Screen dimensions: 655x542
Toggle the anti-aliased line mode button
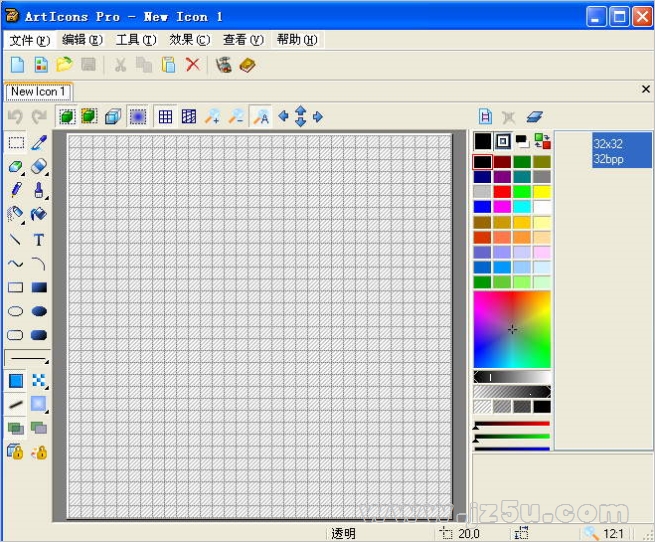click(x=16, y=405)
